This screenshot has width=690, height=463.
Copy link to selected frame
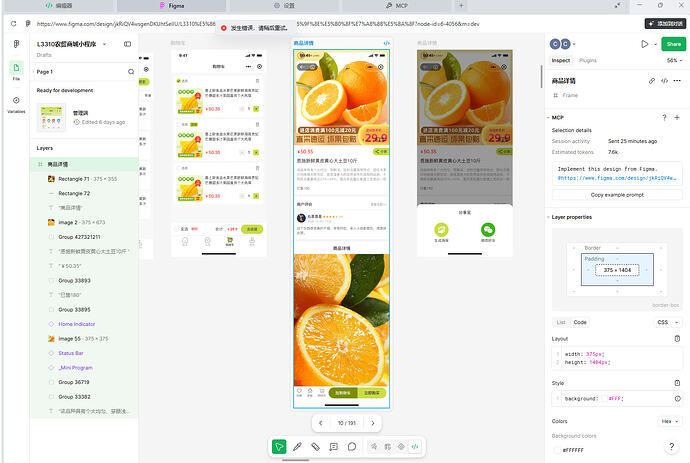652,81
